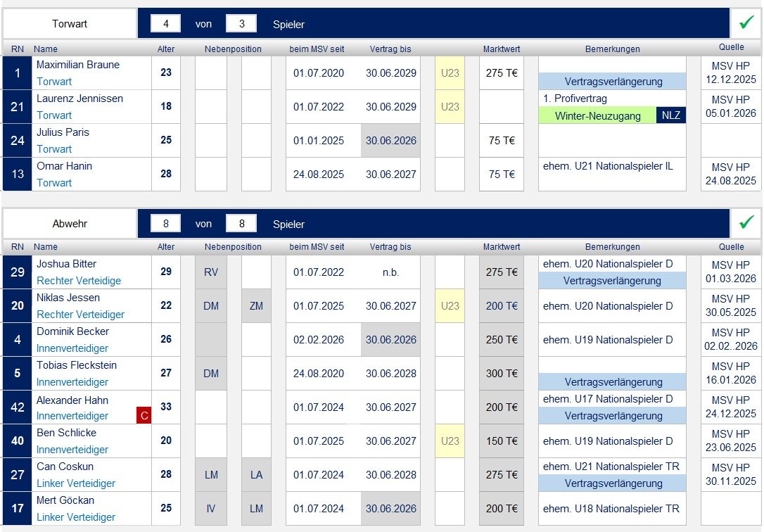Select jersey number 1 badge of Maximilian Braune

click(x=17, y=73)
